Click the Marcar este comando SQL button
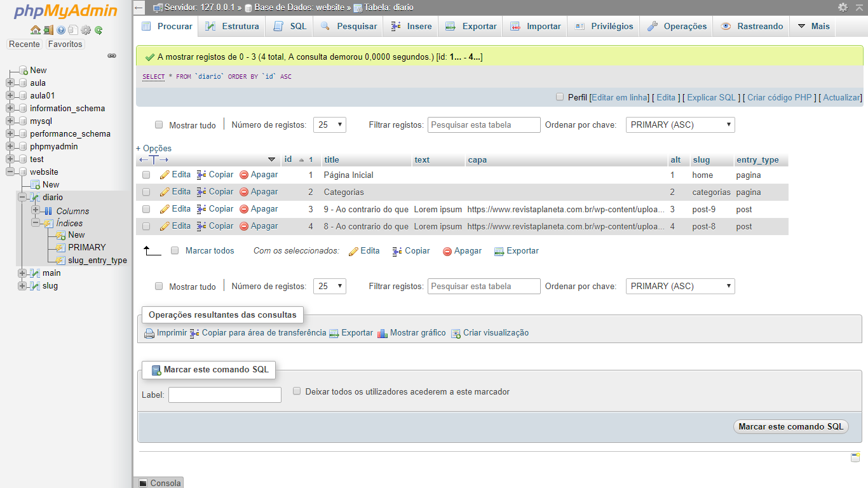868x488 pixels. 791,427
